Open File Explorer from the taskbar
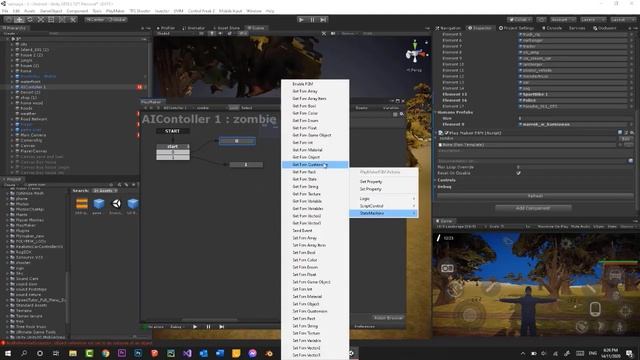The image size is (640, 360). coord(73,353)
